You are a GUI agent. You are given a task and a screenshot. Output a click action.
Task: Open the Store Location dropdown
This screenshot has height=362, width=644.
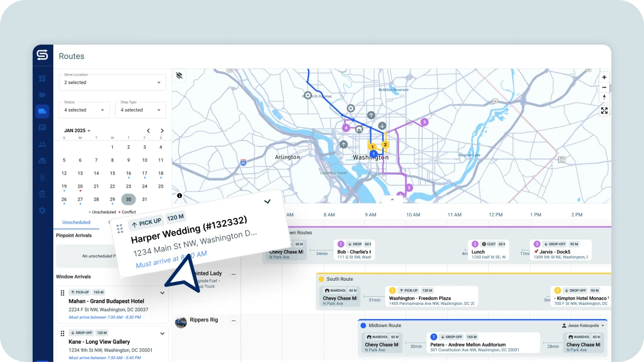112,82
